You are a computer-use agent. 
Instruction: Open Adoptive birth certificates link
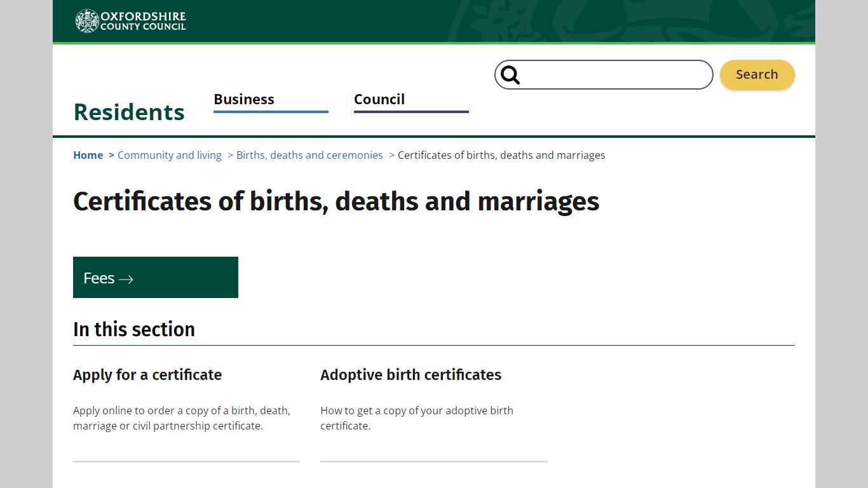[411, 375]
